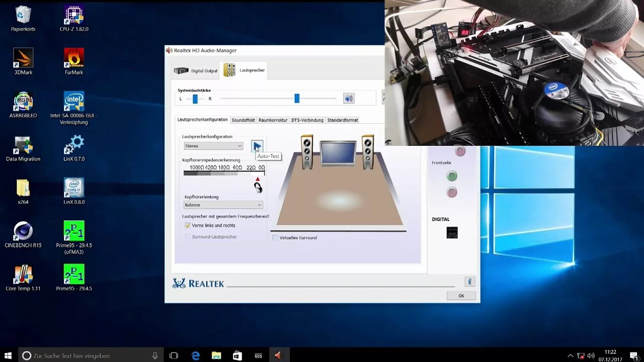Open Task View from the taskbar
This screenshot has width=644, height=362.
pyautogui.click(x=174, y=355)
